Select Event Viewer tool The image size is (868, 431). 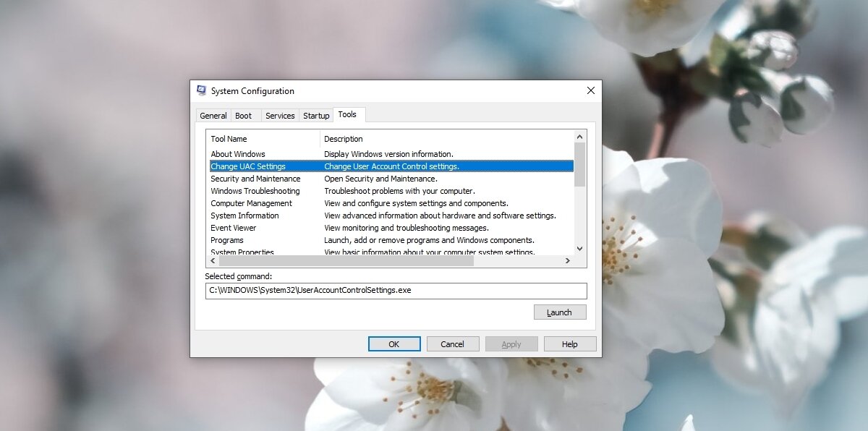391,228
